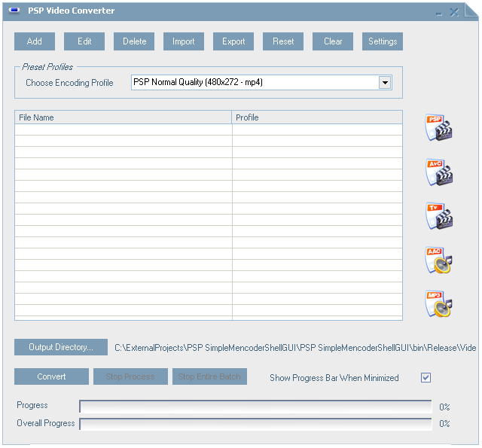This screenshot has height=448, width=482.
Task: Click the TV video profile icon
Action: [x=438, y=216]
